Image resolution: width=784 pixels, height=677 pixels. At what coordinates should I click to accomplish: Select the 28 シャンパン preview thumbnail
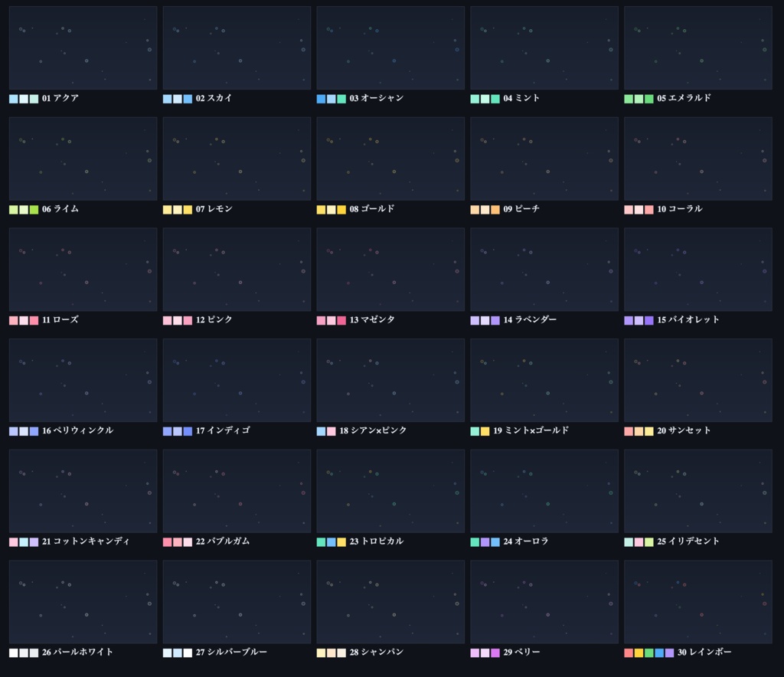tap(390, 602)
